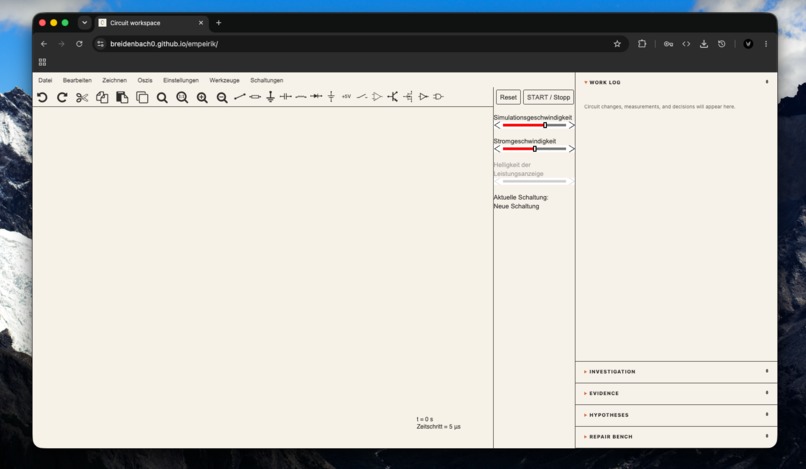Click the apps grid icon in bookmarks bar
This screenshot has height=469, width=806.
pyautogui.click(x=43, y=62)
